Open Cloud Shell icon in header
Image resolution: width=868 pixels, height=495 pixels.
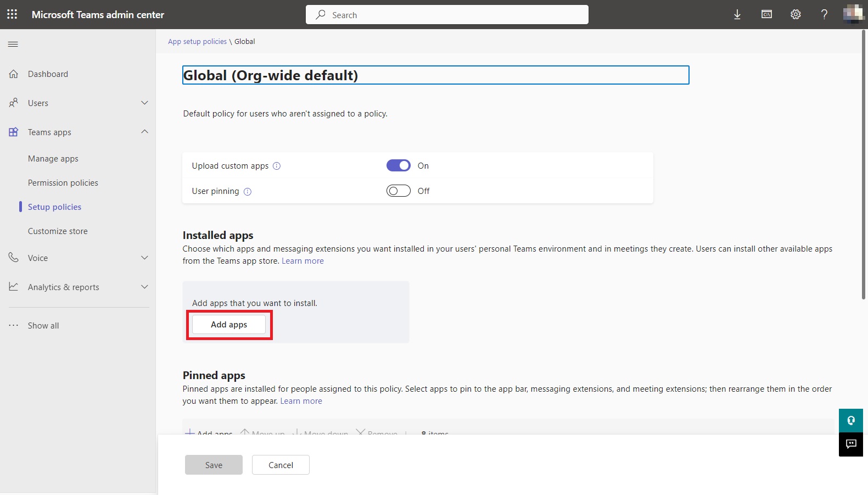(766, 15)
